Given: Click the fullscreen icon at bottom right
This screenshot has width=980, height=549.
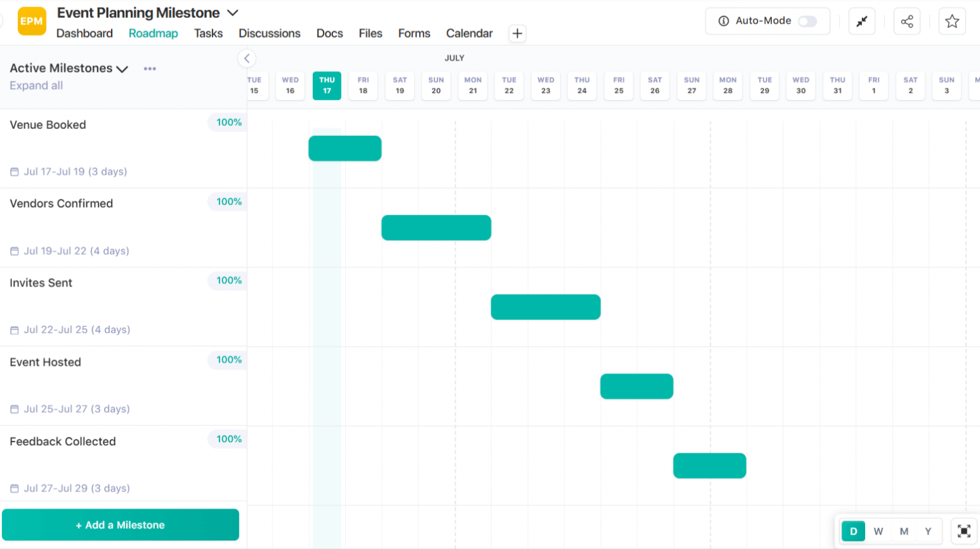Looking at the screenshot, I should pos(964,531).
